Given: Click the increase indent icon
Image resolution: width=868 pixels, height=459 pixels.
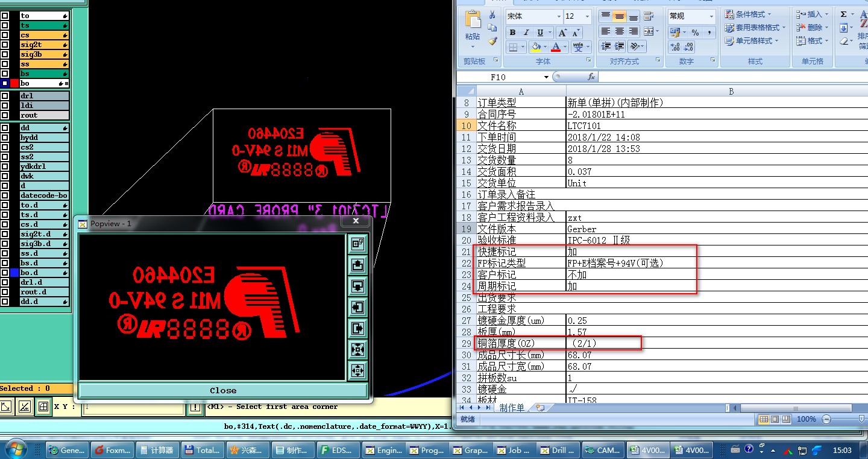Looking at the screenshot, I should 619,46.
